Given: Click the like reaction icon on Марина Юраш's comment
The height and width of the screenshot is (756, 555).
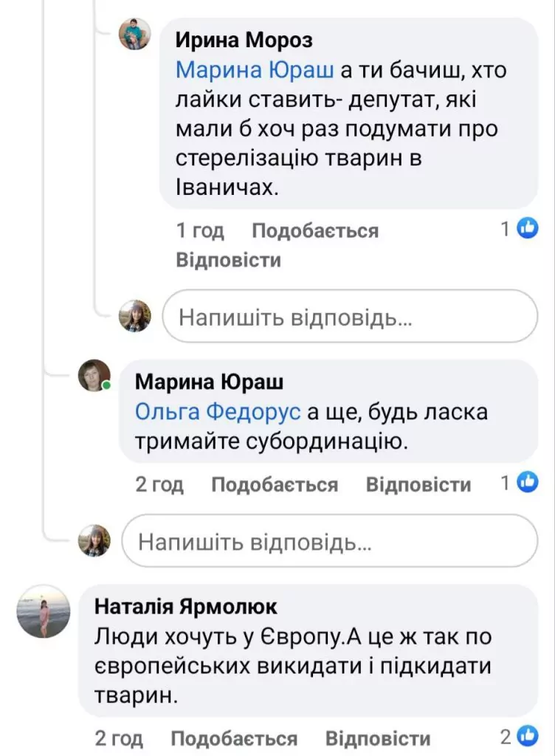Looking at the screenshot, I should pyautogui.click(x=527, y=483).
